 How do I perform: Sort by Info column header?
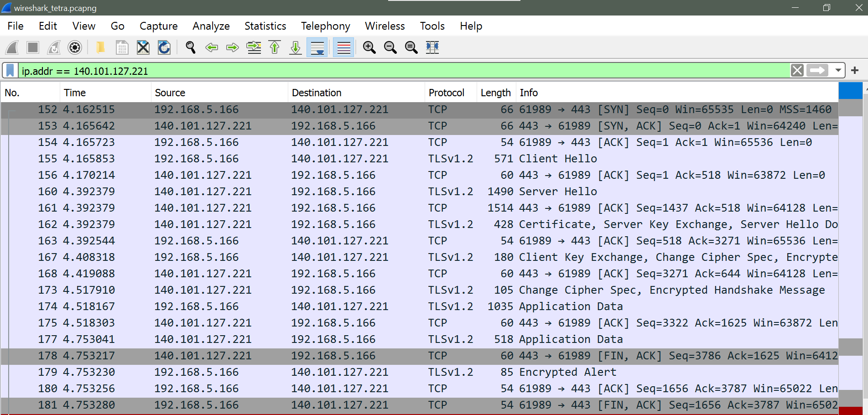coord(677,93)
